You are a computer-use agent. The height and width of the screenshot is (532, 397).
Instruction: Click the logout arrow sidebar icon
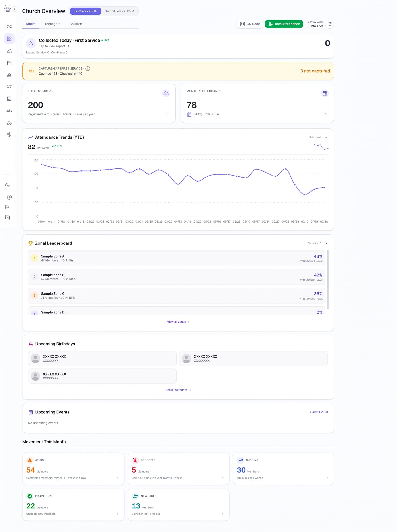coord(8,207)
